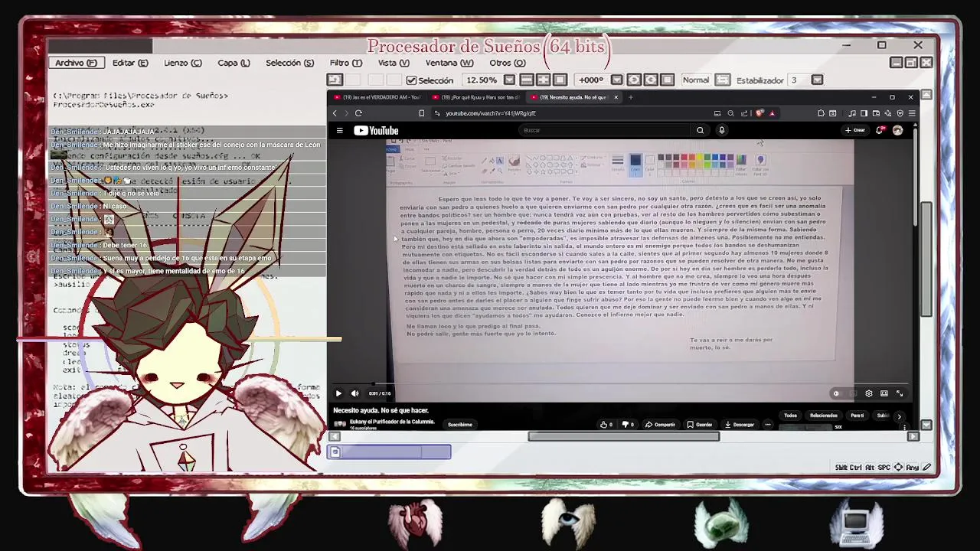Image resolution: width=980 pixels, height=551 pixels.
Task: Toggle autoplay switch in video player
Action: click(838, 393)
